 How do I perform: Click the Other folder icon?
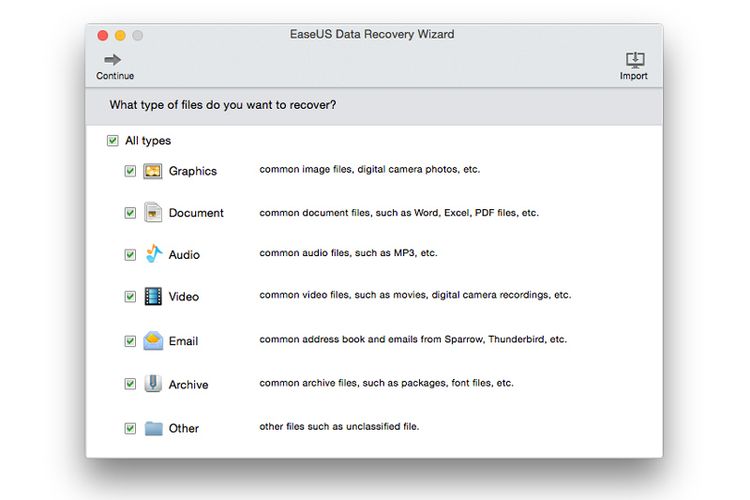tap(154, 428)
